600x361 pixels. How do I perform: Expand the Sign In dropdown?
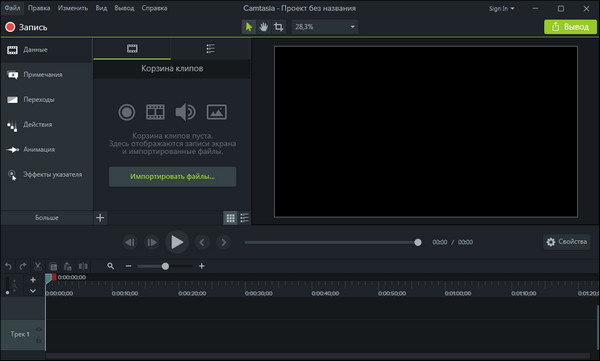(501, 8)
